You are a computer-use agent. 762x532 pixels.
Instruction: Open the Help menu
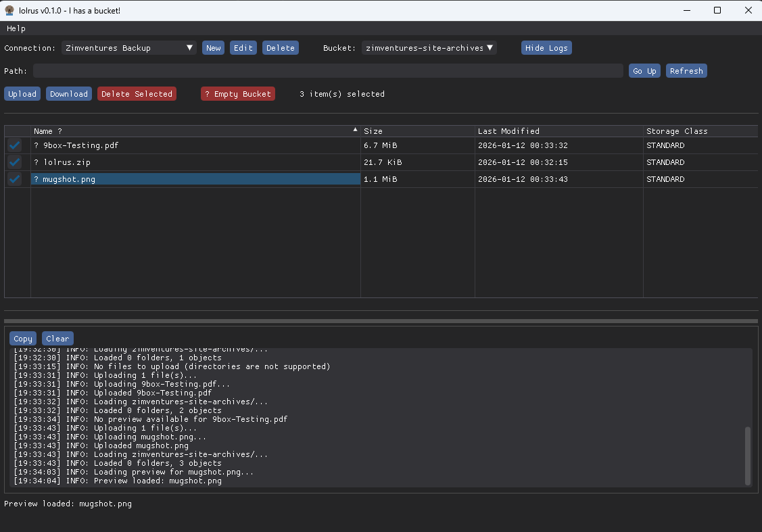(x=14, y=28)
